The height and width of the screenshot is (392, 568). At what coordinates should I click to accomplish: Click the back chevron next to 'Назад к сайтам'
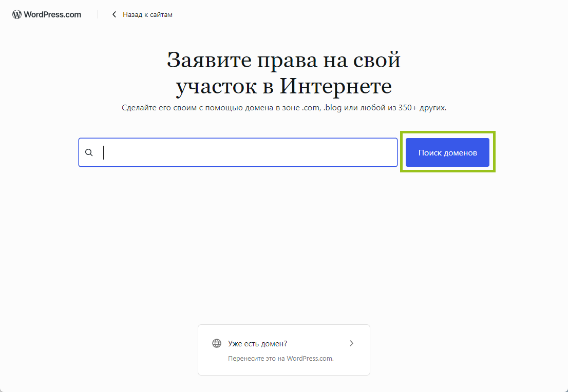[x=114, y=14]
